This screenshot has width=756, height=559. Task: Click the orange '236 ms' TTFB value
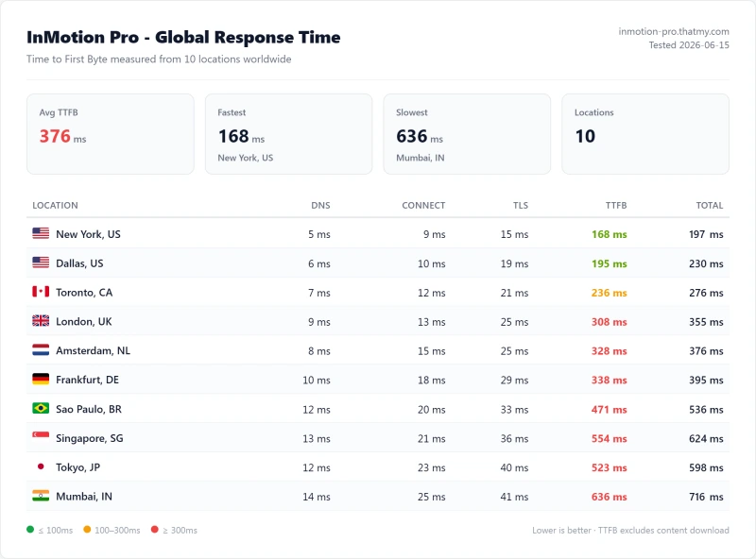pos(610,293)
